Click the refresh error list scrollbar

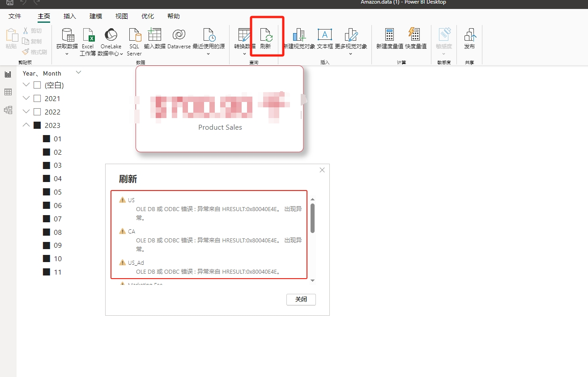[312, 218]
